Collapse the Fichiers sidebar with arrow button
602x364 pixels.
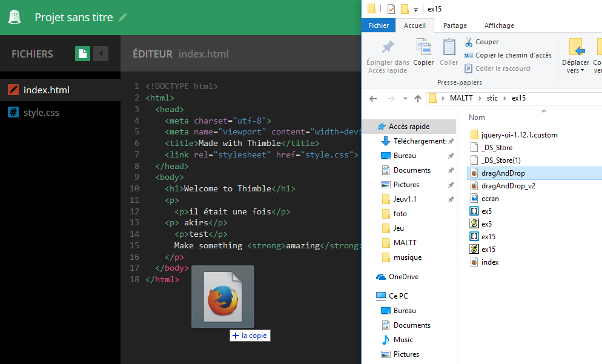coord(101,54)
